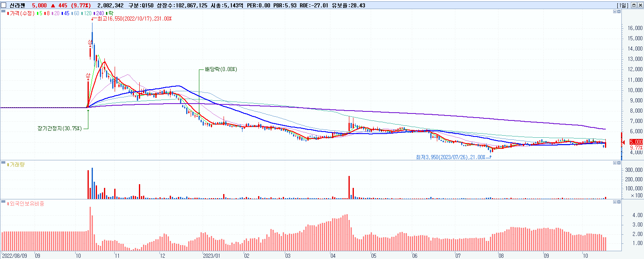The image size is (644, 259).
Task: Click the trading volume figure 2,082,342
Action: [111, 5]
